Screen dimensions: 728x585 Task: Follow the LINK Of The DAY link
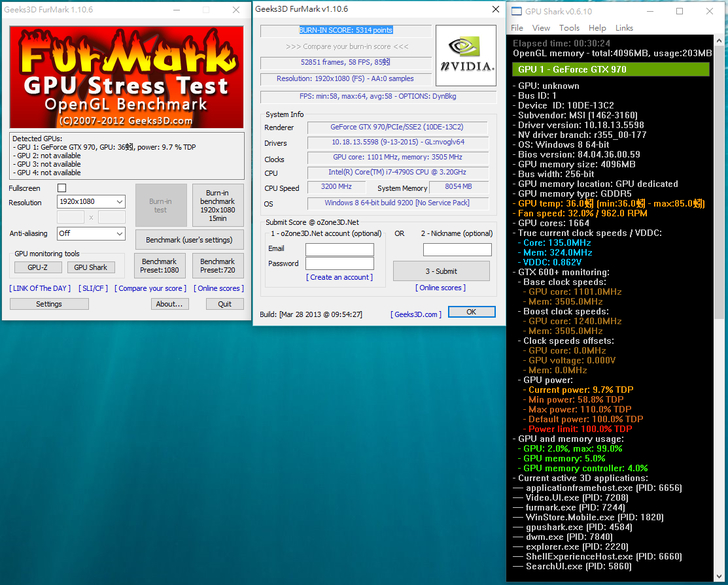38,288
